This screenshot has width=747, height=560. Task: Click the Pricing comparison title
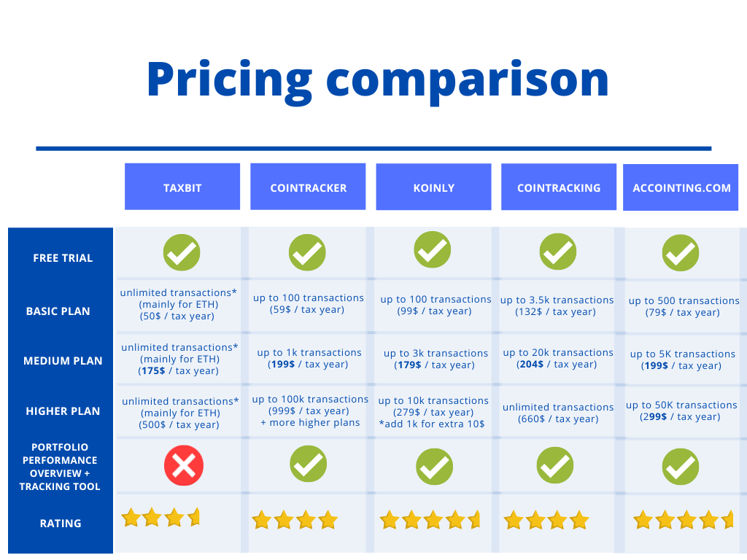(x=378, y=81)
